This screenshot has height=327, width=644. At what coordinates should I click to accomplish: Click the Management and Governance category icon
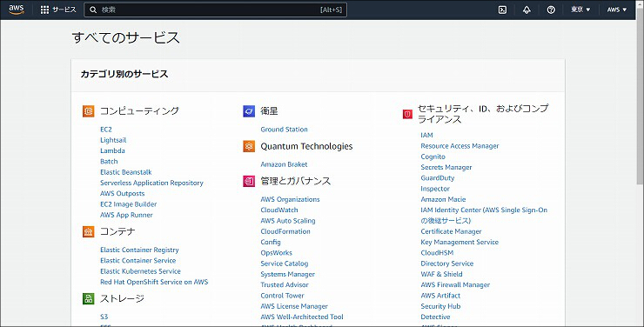(x=249, y=182)
